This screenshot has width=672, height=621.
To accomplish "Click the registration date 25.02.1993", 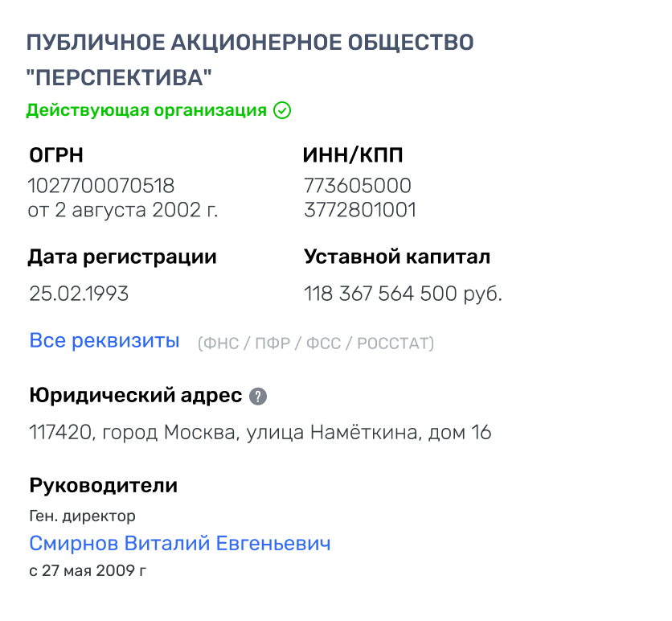I will [79, 294].
